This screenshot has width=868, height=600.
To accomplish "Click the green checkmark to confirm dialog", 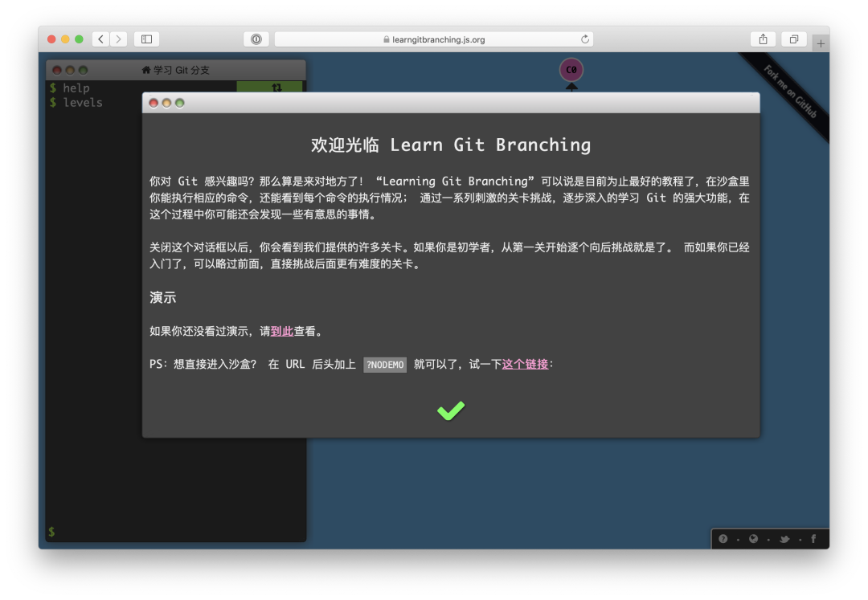I will pos(451,411).
